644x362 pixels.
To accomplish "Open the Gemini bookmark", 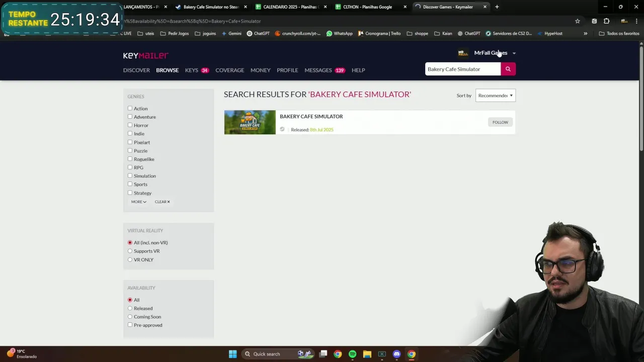I will [231, 34].
